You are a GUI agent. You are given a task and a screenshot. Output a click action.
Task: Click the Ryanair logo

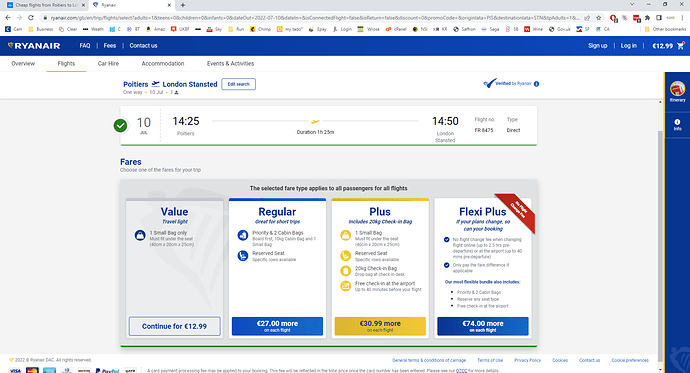click(x=34, y=46)
